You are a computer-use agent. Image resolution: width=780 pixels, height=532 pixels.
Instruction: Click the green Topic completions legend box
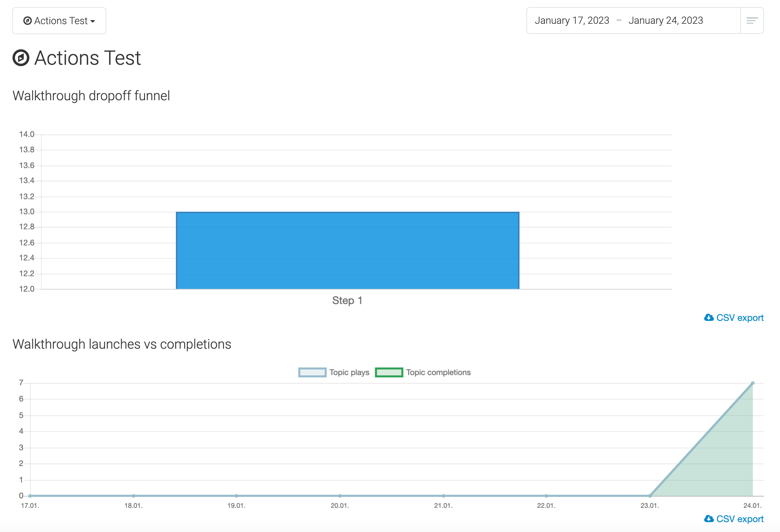point(389,372)
